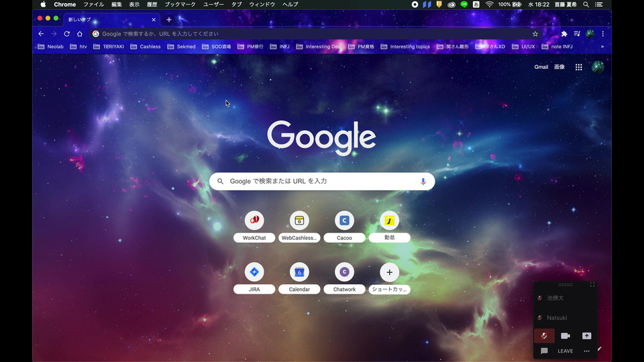Expand call widget to full screen
Screen dimensions: 644x362
592,284
